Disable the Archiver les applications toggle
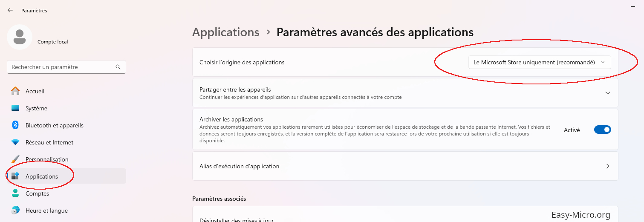Image resolution: width=644 pixels, height=222 pixels. (603, 130)
